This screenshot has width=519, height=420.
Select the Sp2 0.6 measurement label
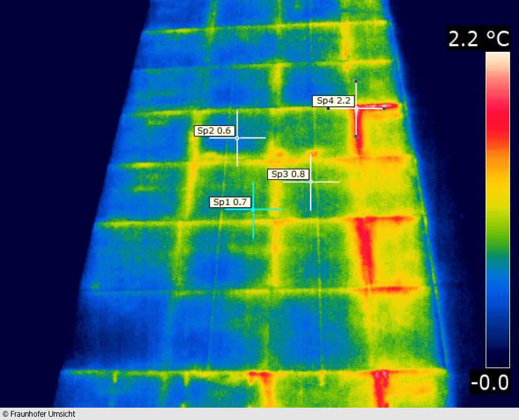(x=214, y=131)
